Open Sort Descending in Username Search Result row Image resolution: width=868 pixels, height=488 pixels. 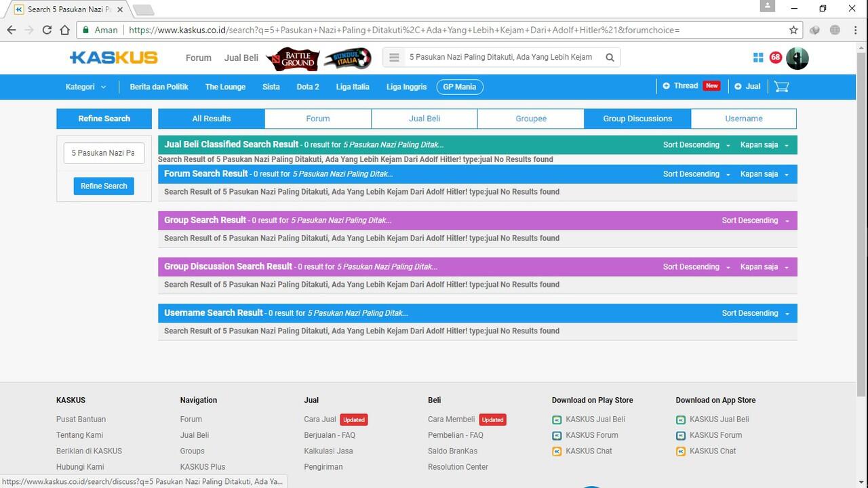(x=755, y=313)
